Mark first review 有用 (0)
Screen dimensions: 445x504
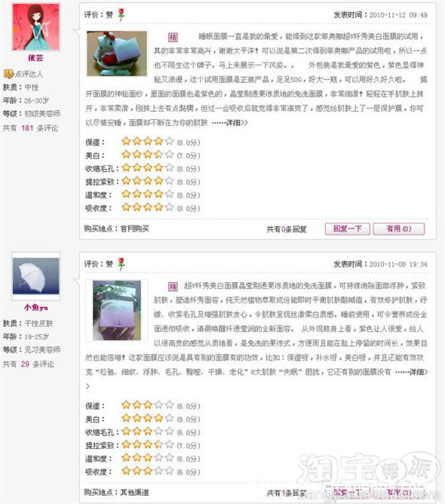(x=398, y=229)
